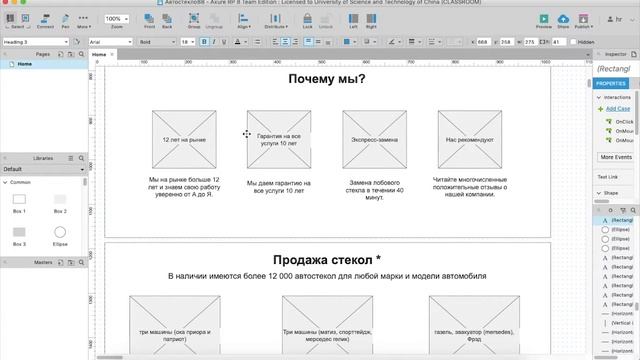Viewport: 640px width, 360px height.
Task: Search the Outline panel
Action: coord(633,210)
